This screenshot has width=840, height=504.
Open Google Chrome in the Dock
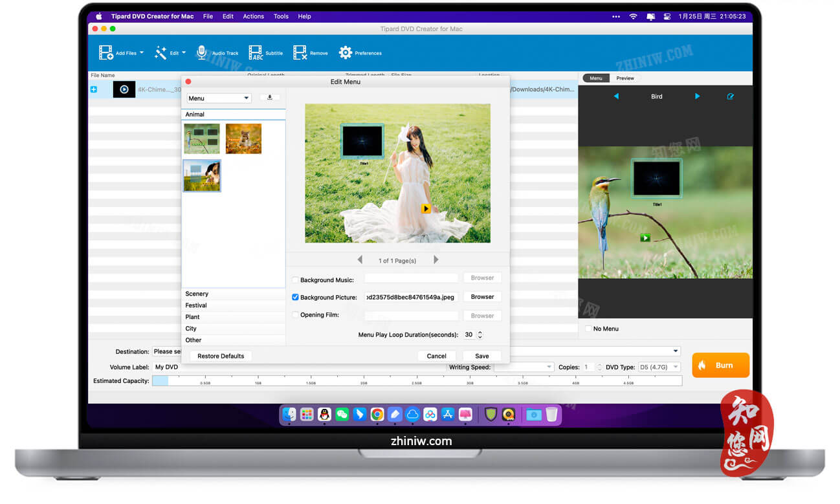coord(377,415)
